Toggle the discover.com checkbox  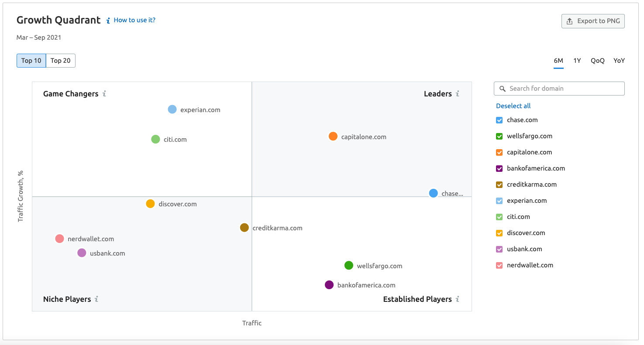click(x=499, y=233)
